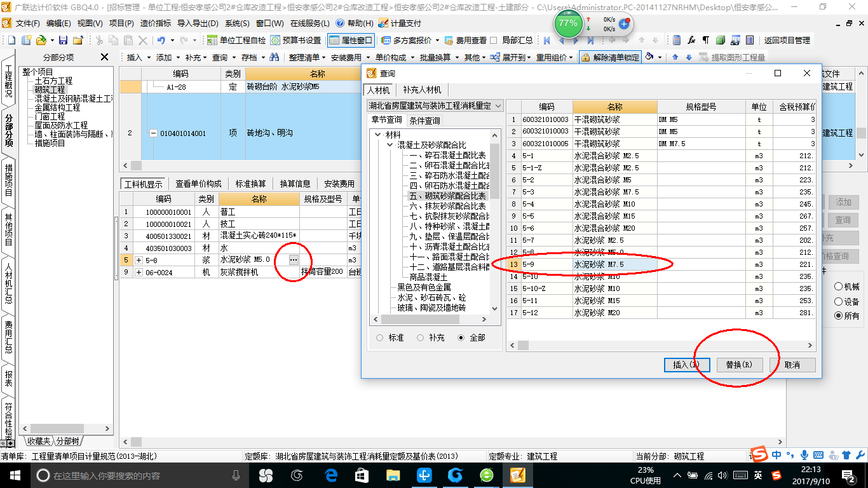Screen dimensions: 868x488
Task: Collapse bill item 010401014001
Action: [153, 133]
